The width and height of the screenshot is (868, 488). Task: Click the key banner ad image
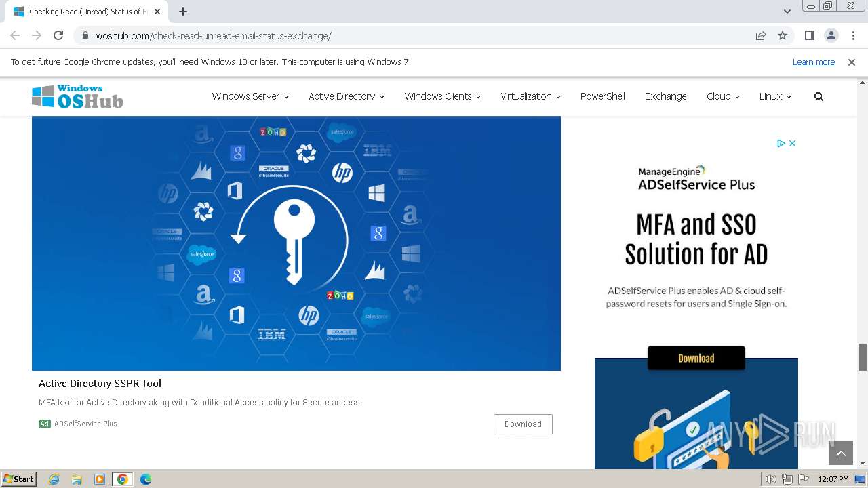tap(296, 243)
